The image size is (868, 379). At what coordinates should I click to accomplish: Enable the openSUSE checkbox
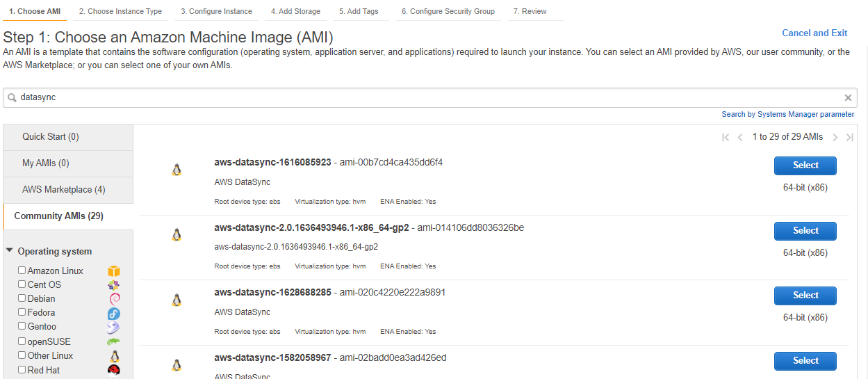[x=22, y=341]
